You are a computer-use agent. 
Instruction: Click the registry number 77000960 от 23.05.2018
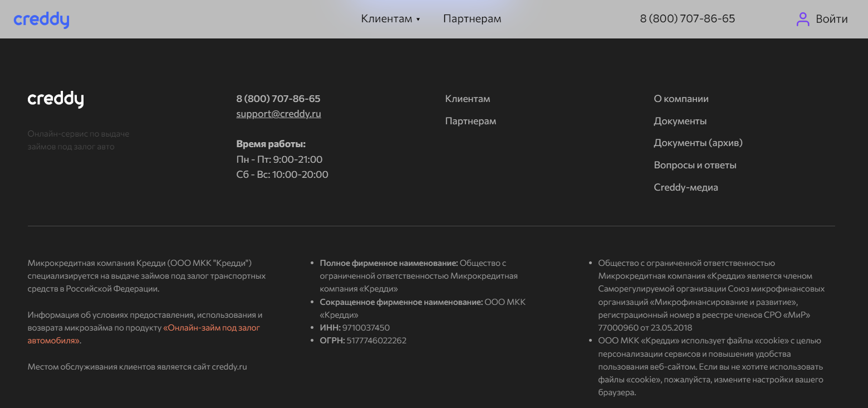645,328
